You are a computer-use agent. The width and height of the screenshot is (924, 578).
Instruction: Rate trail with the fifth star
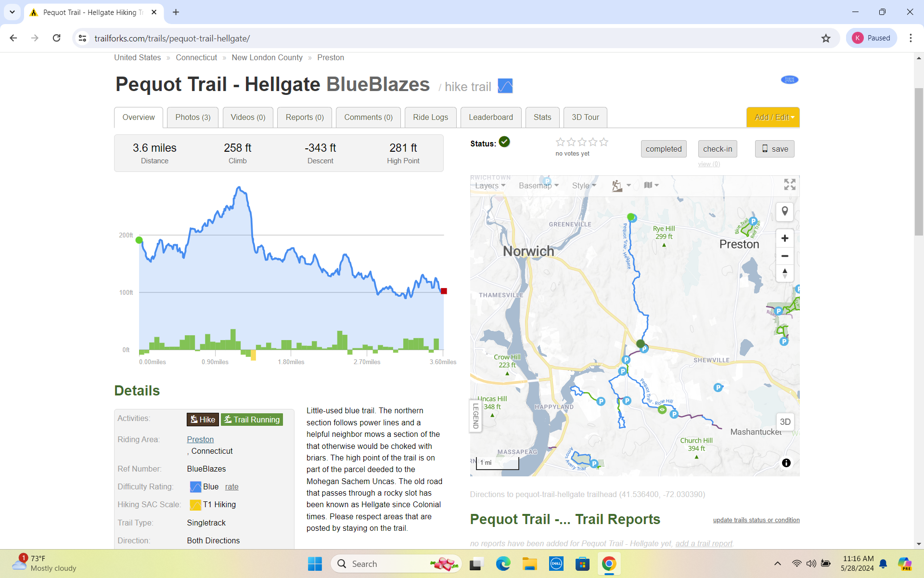click(x=603, y=142)
